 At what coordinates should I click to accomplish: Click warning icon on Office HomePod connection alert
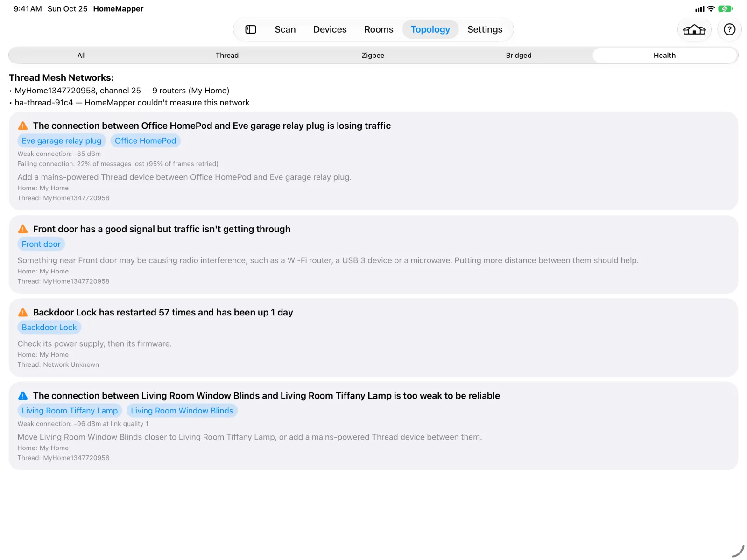click(x=23, y=126)
